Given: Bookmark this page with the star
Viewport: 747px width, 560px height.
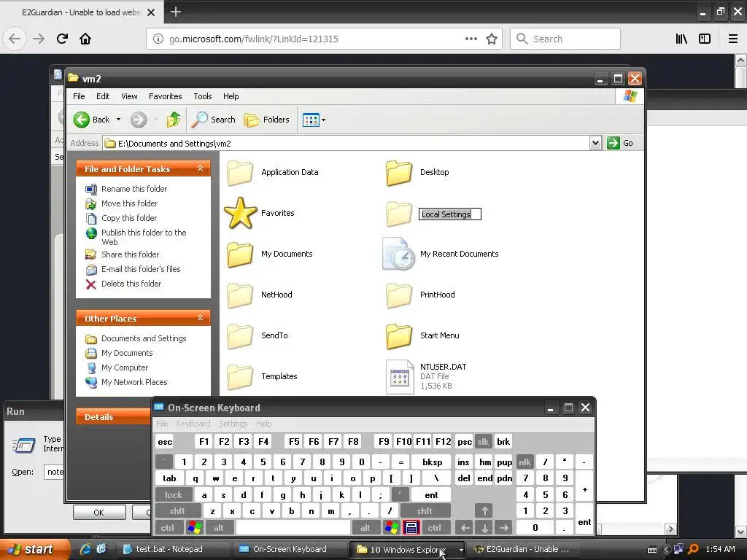Looking at the screenshot, I should click(492, 39).
